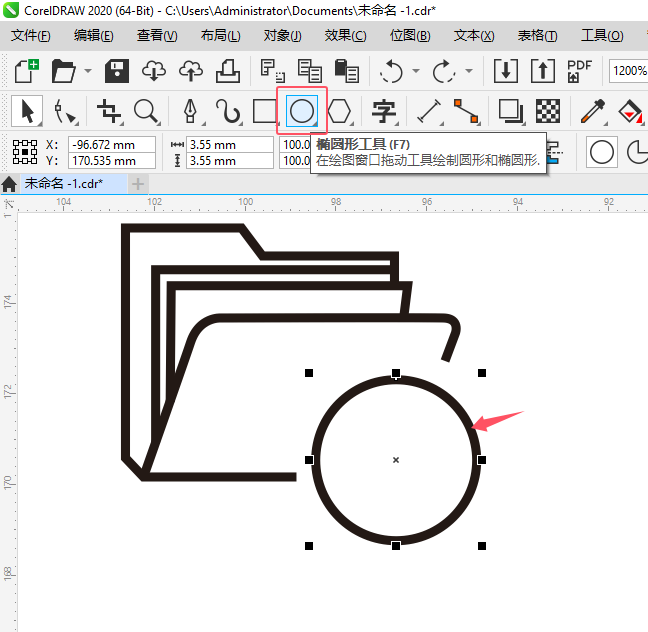The width and height of the screenshot is (648, 632).
Task: Open the 效果 (Effects) menu
Action: 345,35
